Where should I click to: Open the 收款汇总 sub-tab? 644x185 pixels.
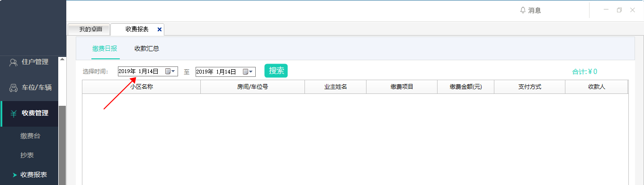pos(147,48)
